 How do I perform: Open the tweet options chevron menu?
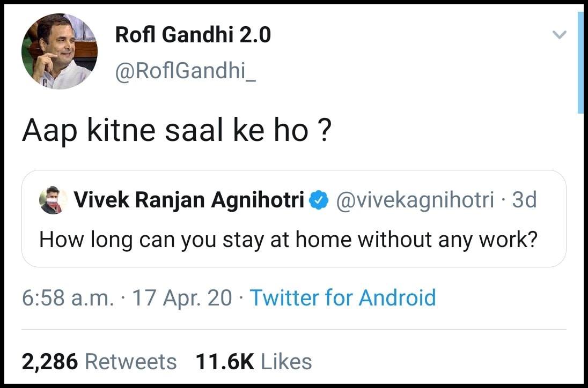[559, 35]
